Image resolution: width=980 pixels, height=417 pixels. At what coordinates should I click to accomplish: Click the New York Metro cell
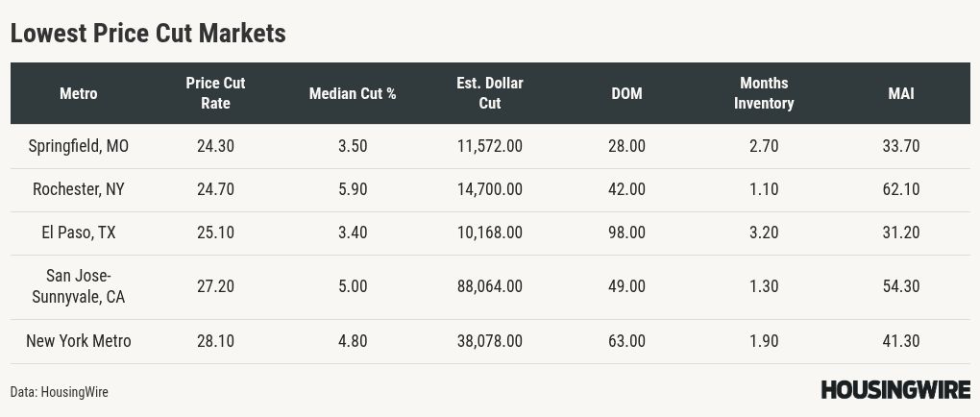click(79, 341)
